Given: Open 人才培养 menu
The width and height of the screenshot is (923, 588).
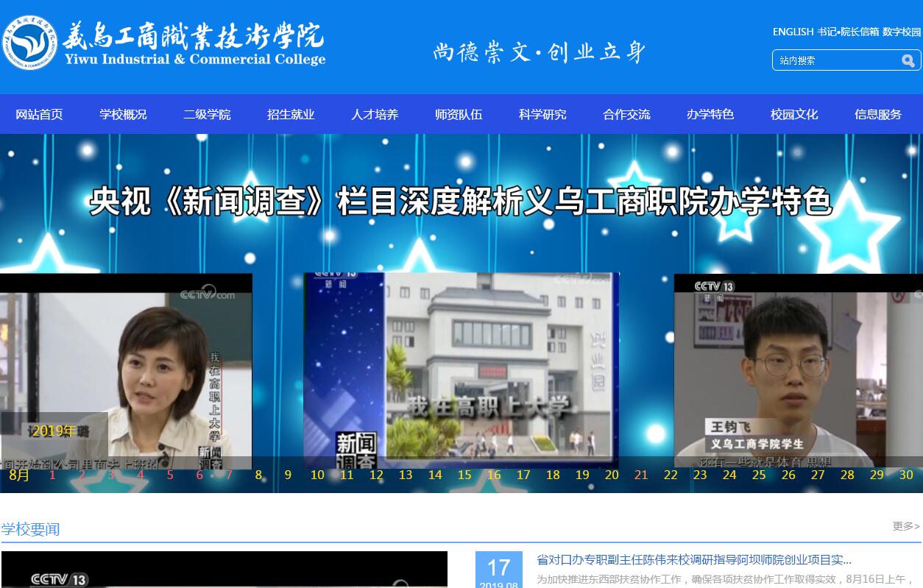Looking at the screenshot, I should [375, 114].
